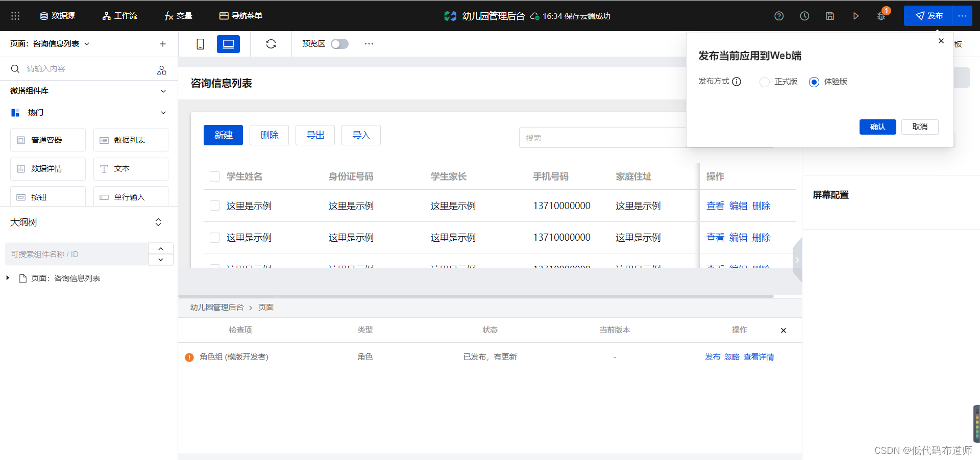Click the outline component search field

[x=77, y=254]
